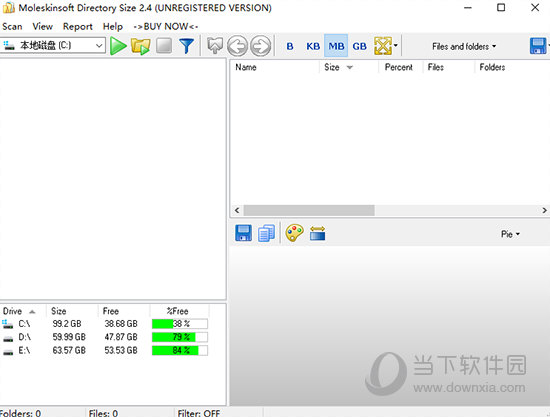Start scan with the green play button
The image size is (550, 417).
tap(118, 46)
